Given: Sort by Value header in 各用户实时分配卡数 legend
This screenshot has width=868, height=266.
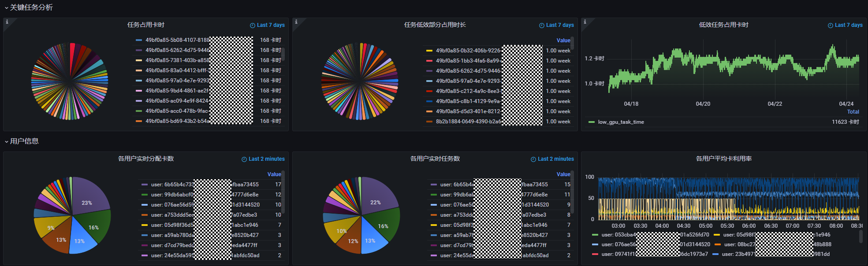Looking at the screenshot, I should click(x=274, y=174).
